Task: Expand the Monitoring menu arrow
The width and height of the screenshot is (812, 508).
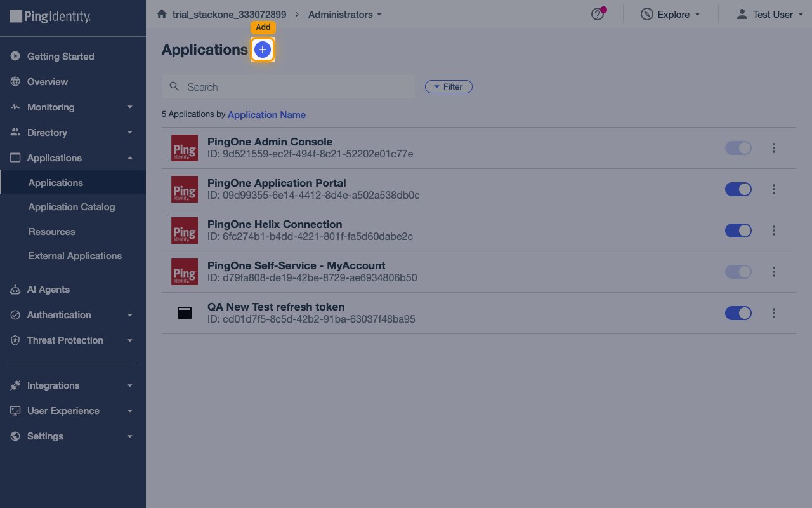Action: point(130,107)
